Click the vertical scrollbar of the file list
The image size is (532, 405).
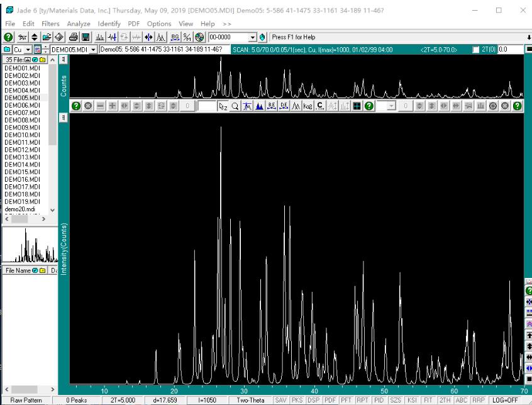pos(53,135)
